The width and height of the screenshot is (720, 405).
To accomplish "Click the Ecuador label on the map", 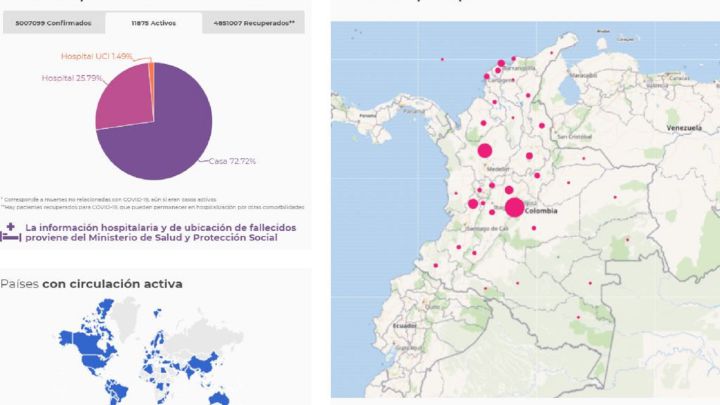I will tap(405, 326).
